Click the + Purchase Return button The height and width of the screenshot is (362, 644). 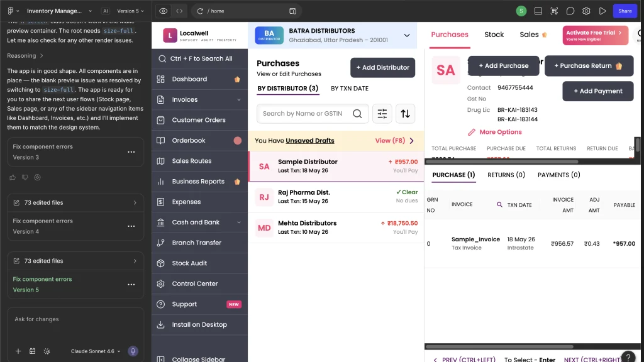(x=589, y=66)
